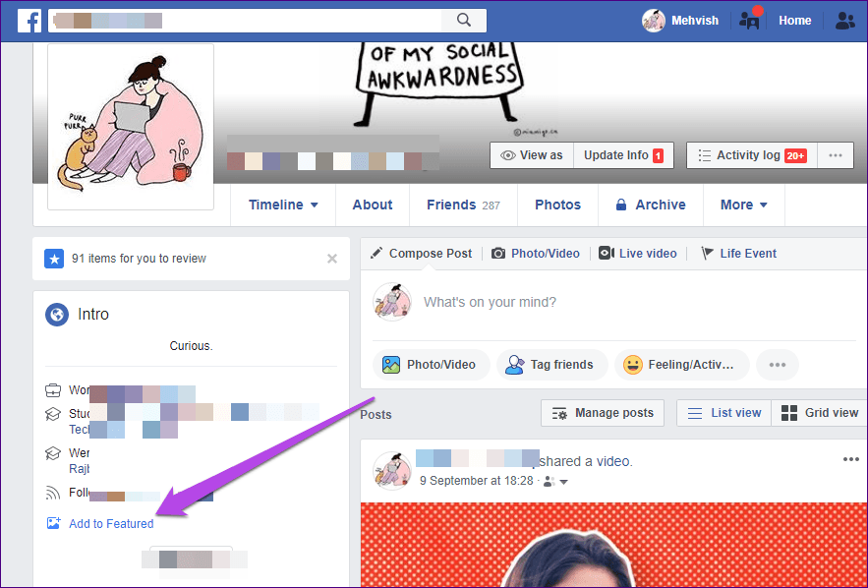This screenshot has height=588, width=868.
Task: Switch to the About tab
Action: [x=373, y=205]
